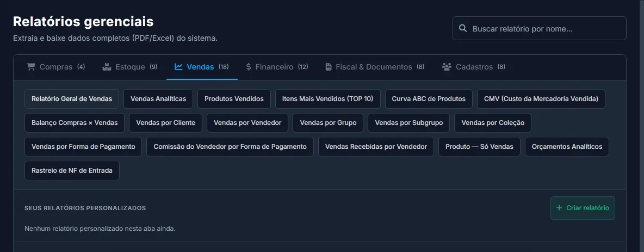Click the (9) count next to Estoque
Viewport: 644px width, 252px height.
click(x=153, y=67)
